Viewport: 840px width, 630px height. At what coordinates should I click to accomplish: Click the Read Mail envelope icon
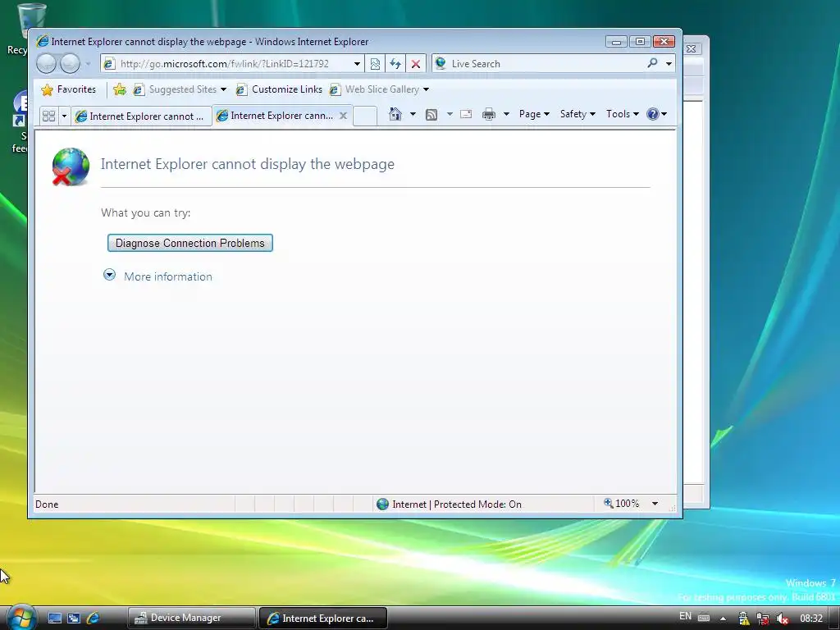tap(466, 114)
